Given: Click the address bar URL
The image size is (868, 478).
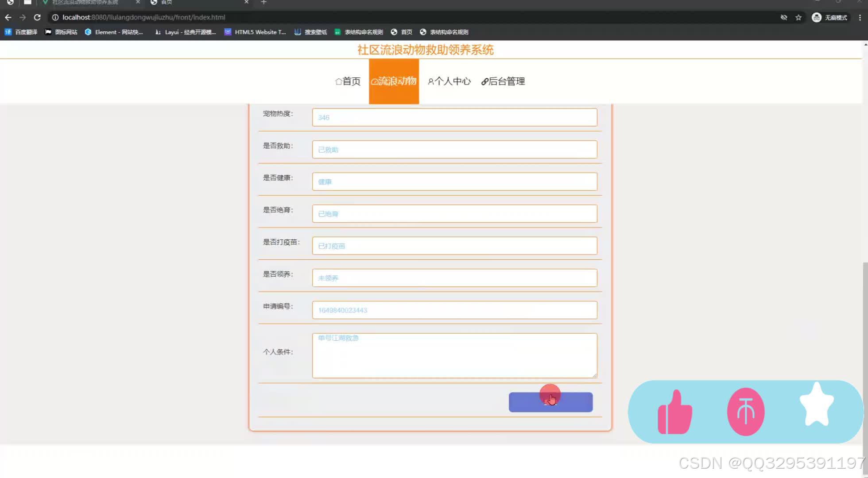Looking at the screenshot, I should point(143,17).
